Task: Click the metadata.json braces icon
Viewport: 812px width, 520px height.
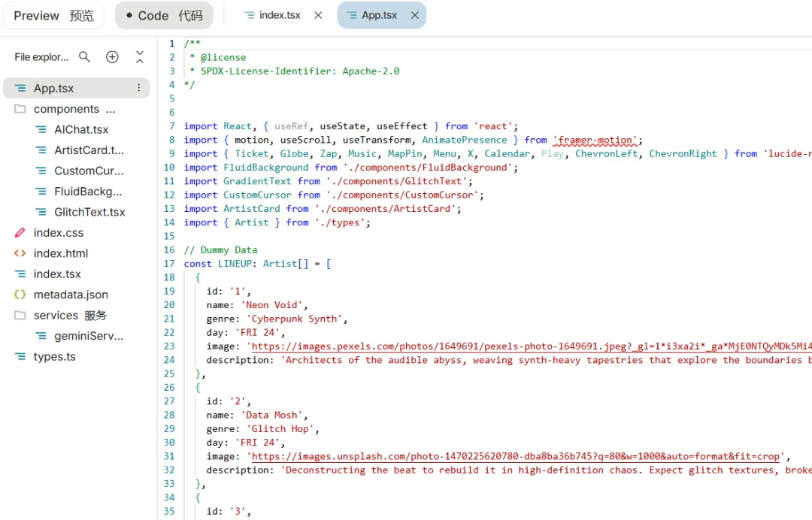Action: pyautogui.click(x=20, y=295)
